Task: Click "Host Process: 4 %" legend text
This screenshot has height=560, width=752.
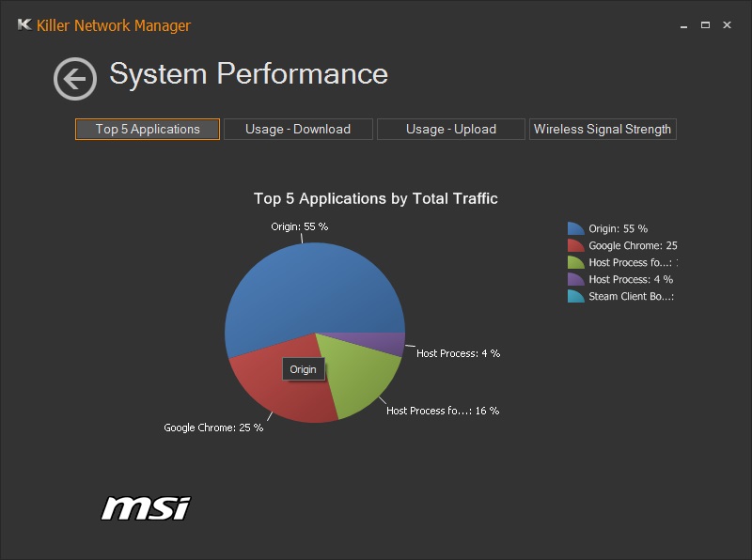Action: coord(631,279)
